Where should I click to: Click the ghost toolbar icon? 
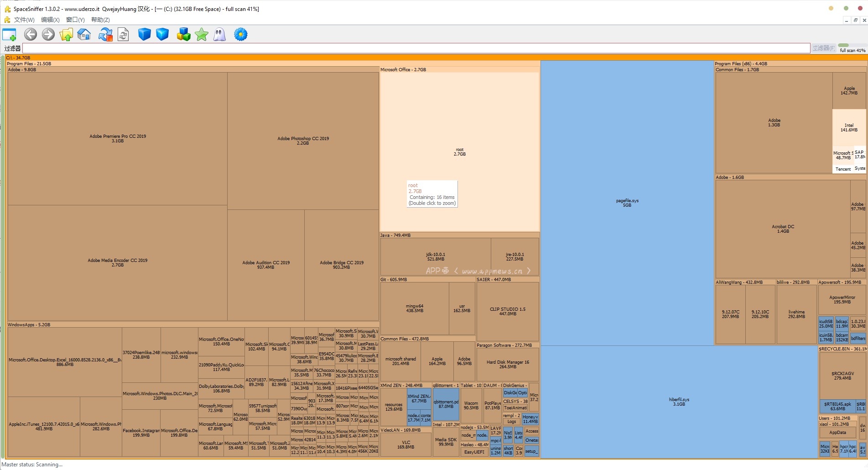tap(219, 34)
